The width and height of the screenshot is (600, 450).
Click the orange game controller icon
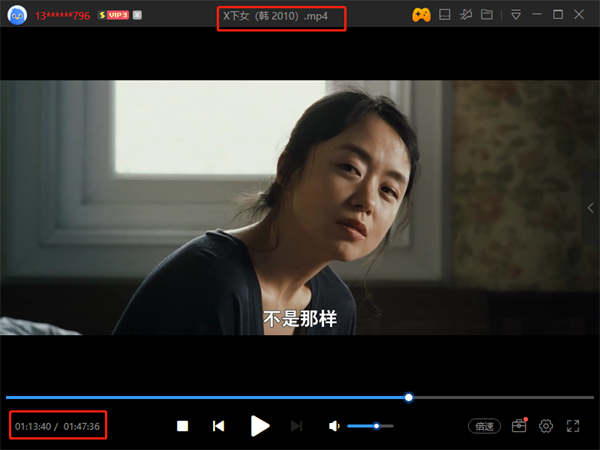pos(422,15)
